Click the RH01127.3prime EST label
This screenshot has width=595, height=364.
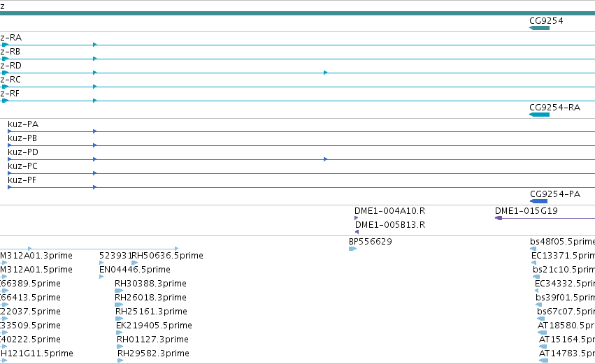[152, 340]
